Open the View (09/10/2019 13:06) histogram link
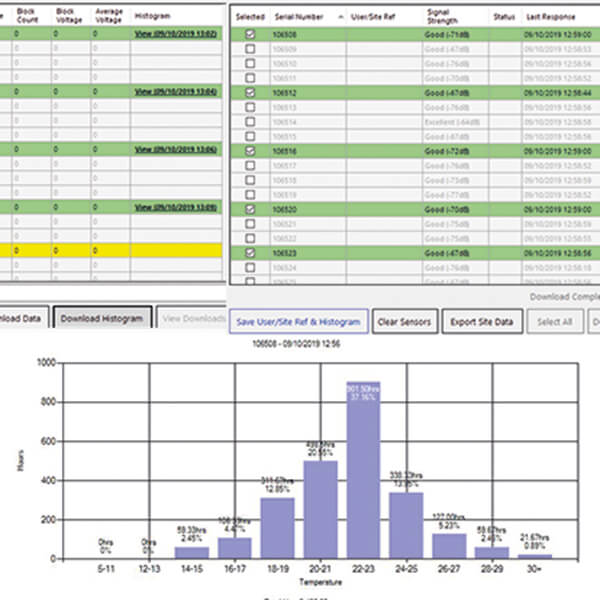Screen dimensions: 600x600 tap(175, 150)
